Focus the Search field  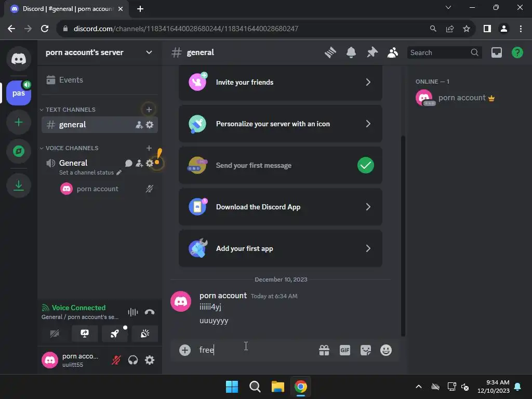tap(445, 52)
